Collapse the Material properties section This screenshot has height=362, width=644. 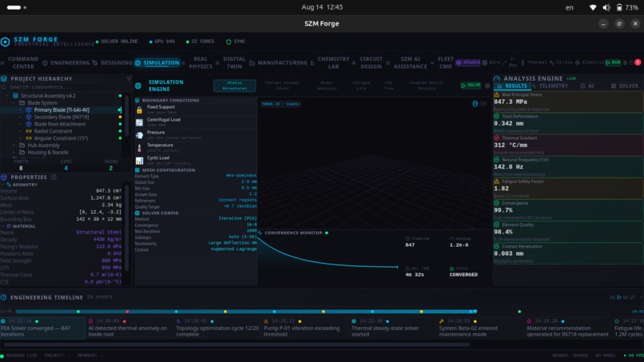(3, 226)
